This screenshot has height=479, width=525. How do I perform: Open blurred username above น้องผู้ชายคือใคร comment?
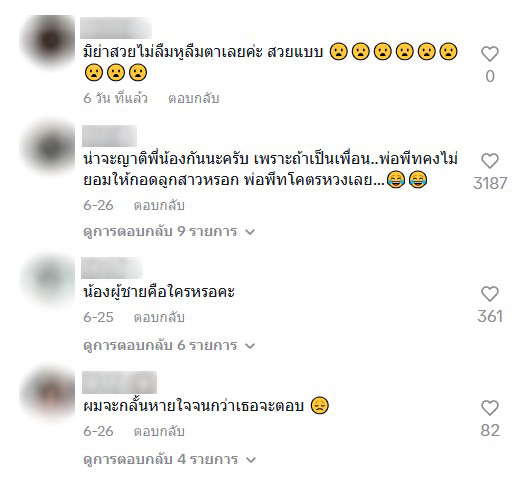[112, 268]
